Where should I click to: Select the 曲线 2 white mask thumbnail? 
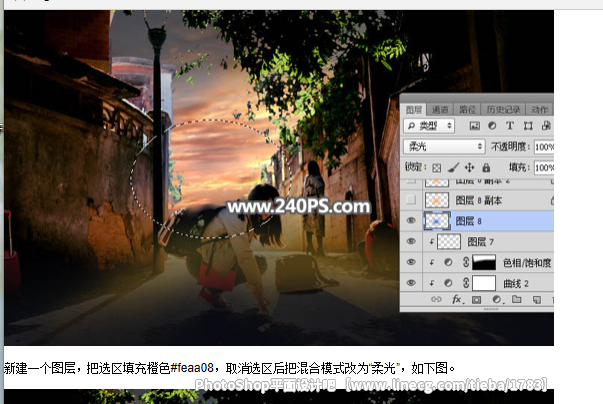[x=484, y=283]
